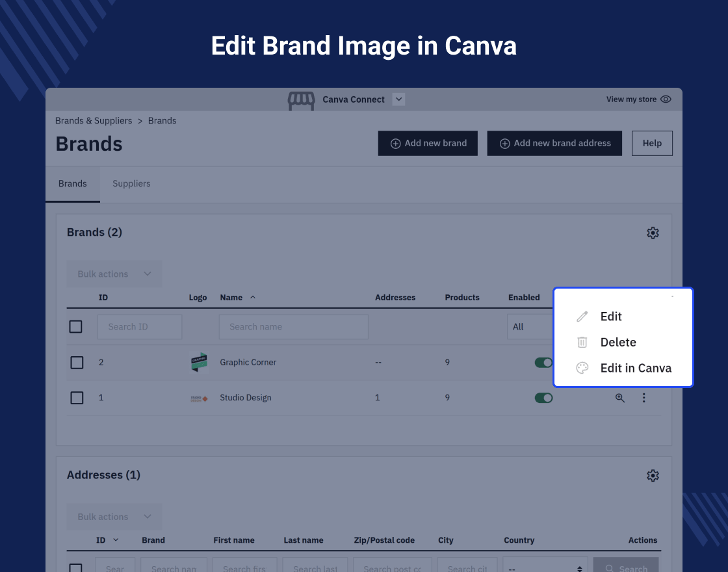
Task: Click the Search button in Addresses table
Action: click(x=626, y=566)
